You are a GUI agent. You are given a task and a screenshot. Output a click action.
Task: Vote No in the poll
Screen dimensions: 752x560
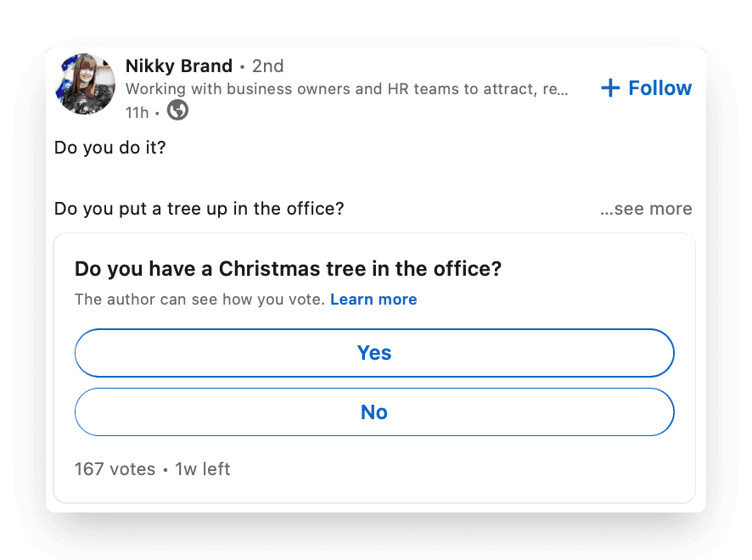click(374, 412)
